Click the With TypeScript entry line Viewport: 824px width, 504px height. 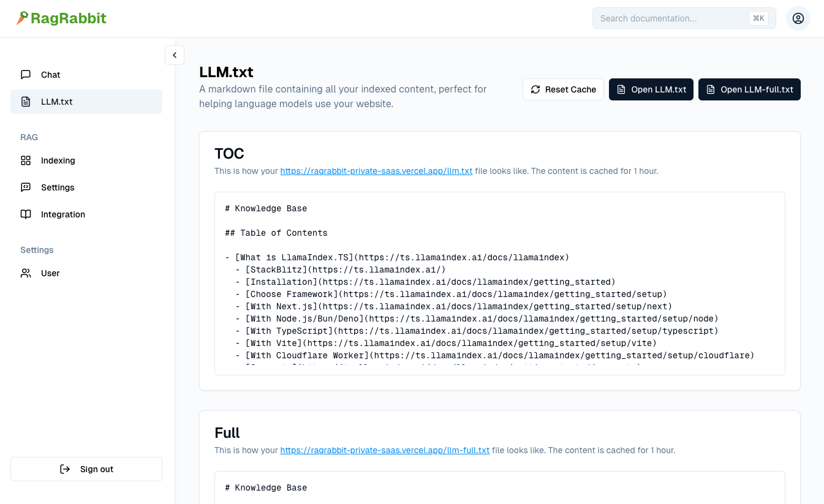point(477,331)
